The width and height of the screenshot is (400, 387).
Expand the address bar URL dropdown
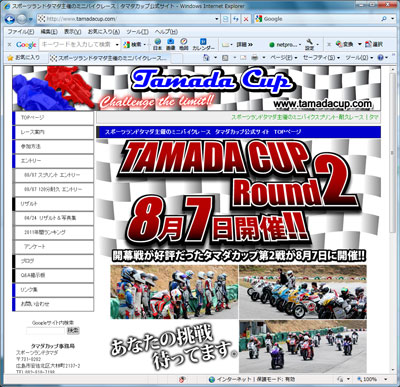(x=217, y=19)
